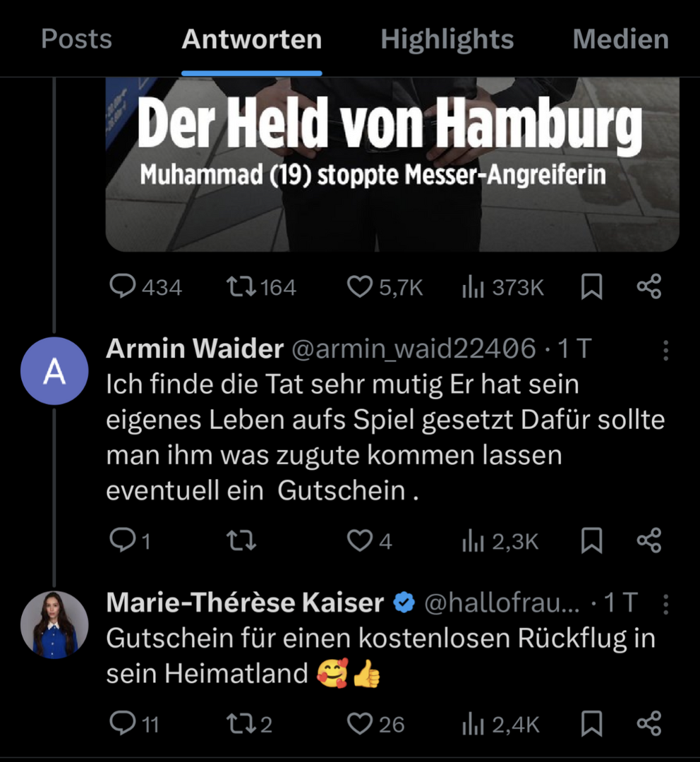Image resolution: width=700 pixels, height=762 pixels.
Task: Open Marie-Thérèse Kaiser's profile name link
Action: 245,603
